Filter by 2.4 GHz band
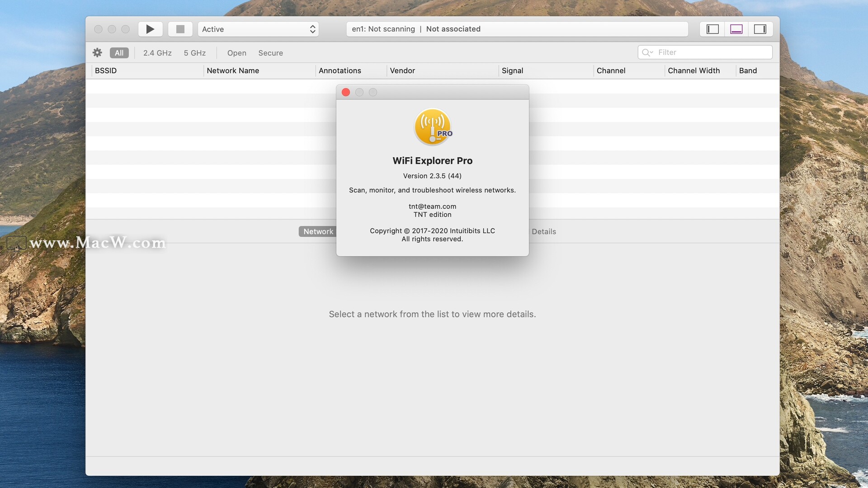 tap(157, 53)
